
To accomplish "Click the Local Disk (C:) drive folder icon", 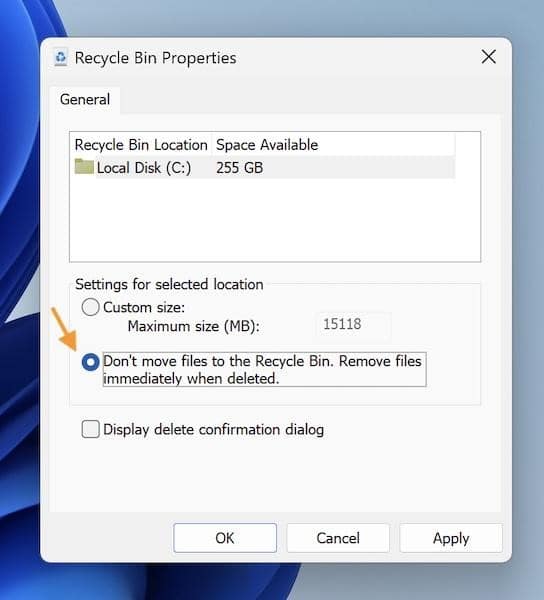I will click(x=84, y=167).
